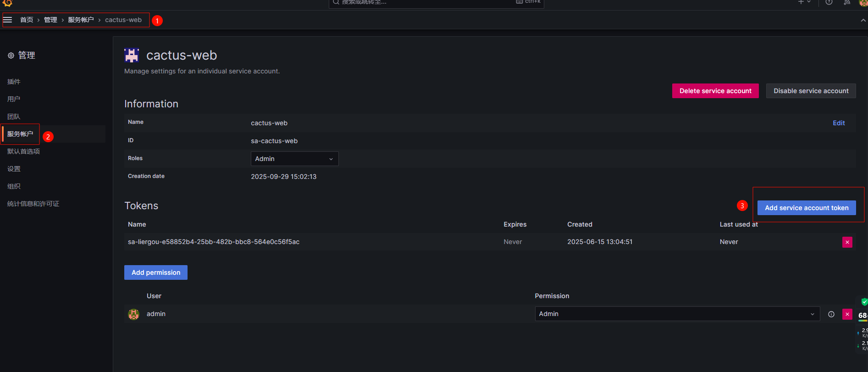Click the cactus-web service account avatar
Viewport: 868px width, 372px height.
tap(132, 56)
